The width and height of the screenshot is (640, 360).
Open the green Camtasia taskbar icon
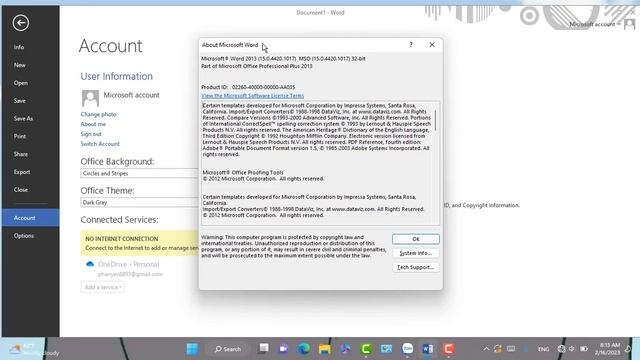coord(366,349)
